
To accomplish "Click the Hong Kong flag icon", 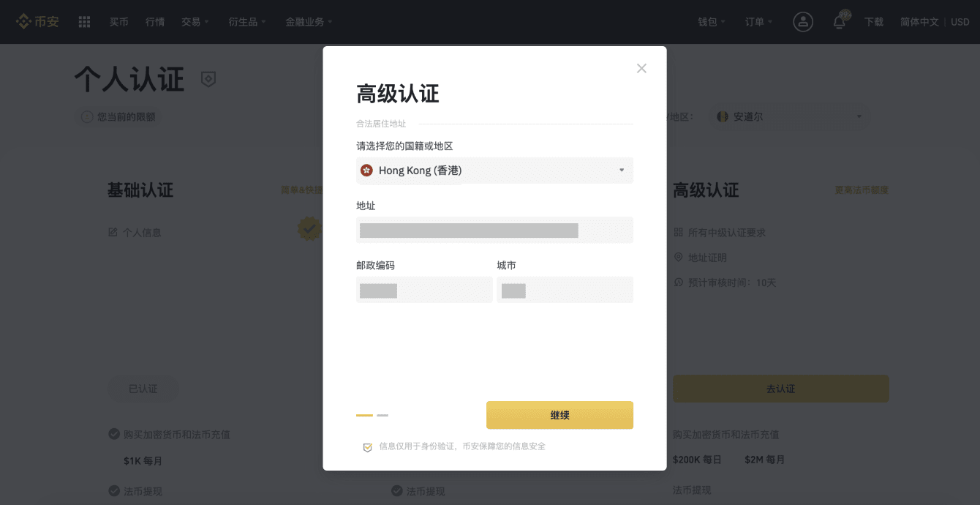I will [x=366, y=171].
